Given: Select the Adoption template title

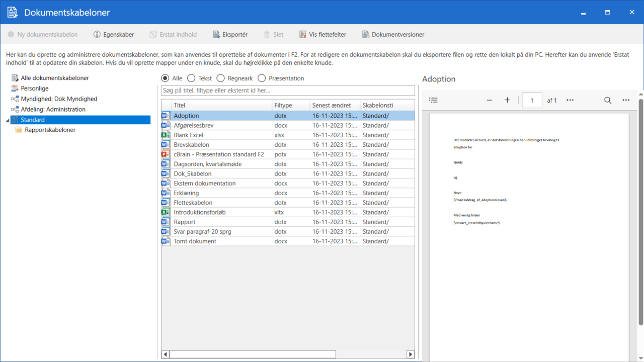Looking at the screenshot, I should (186, 116).
